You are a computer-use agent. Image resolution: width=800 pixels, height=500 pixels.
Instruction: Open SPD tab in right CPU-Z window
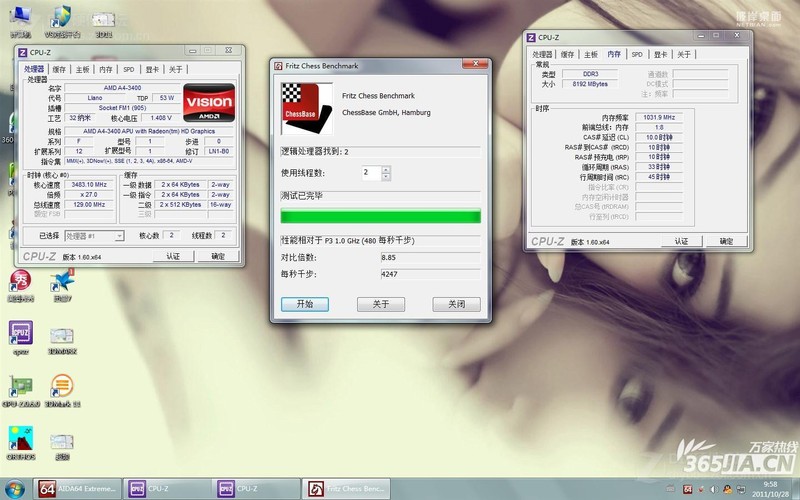[636, 54]
